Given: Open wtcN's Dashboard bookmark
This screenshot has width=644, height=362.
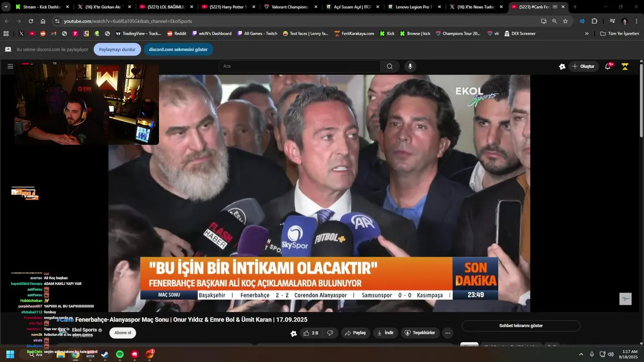Looking at the screenshot, I should [211, 34].
